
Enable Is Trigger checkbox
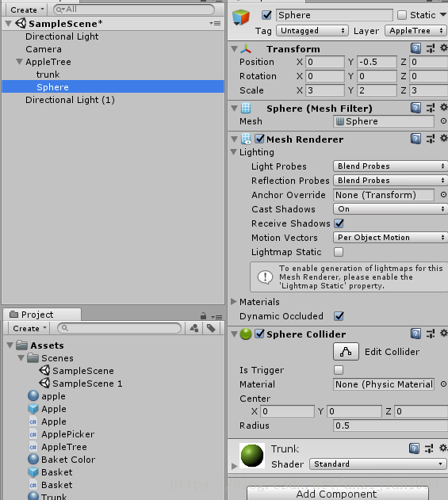tap(339, 370)
